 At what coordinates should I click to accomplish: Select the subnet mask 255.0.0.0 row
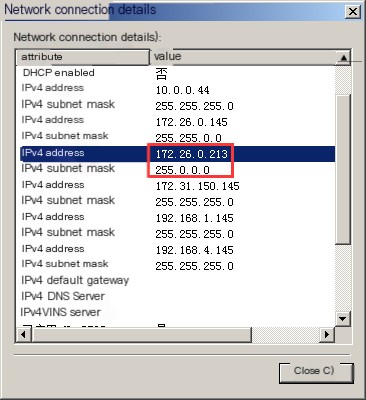click(176, 170)
